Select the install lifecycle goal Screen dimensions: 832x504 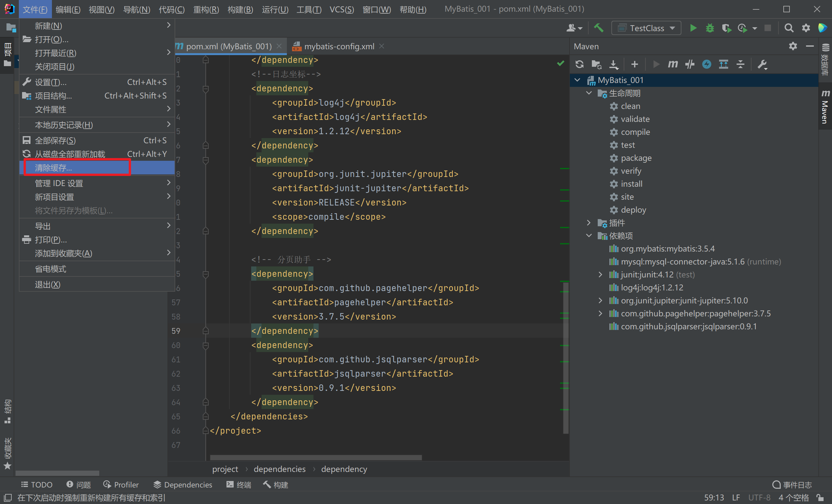coord(631,184)
